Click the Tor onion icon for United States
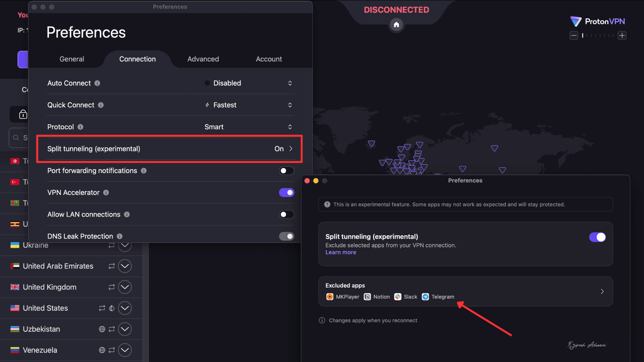The image size is (644, 362). tap(112, 308)
